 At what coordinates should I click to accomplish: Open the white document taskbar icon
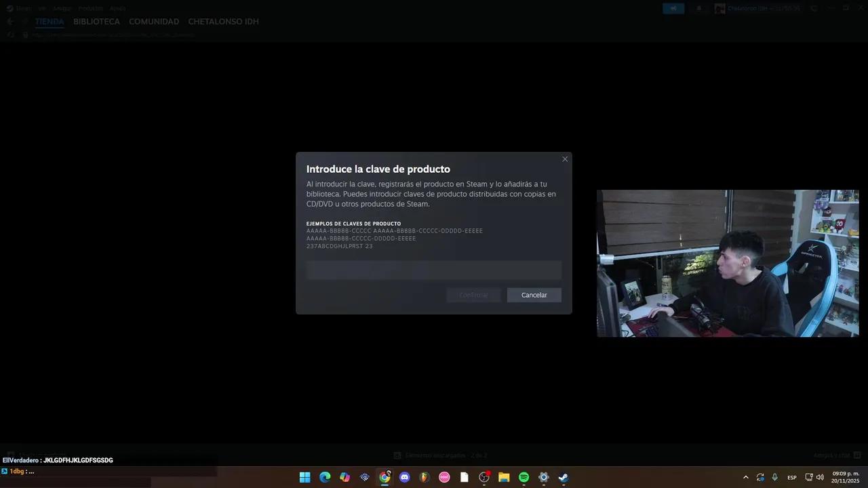[x=465, y=477]
